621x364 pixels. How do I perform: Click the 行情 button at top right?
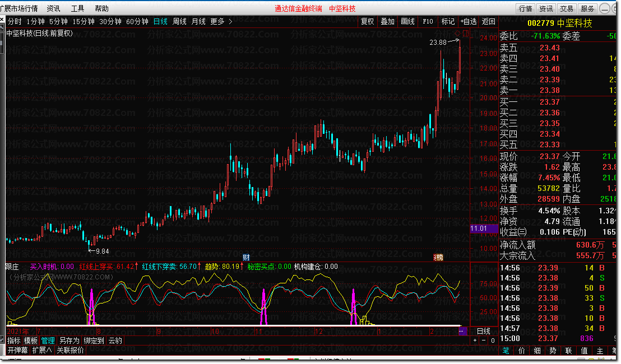(x=526, y=8)
